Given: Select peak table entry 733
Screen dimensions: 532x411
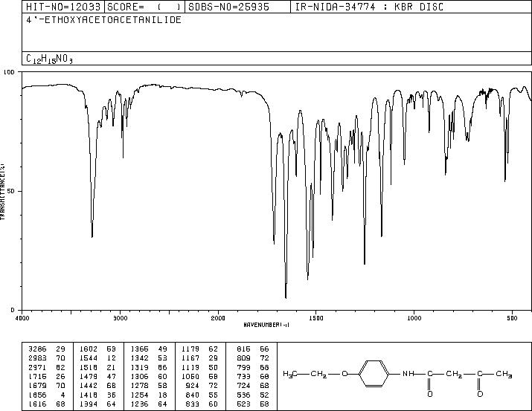Looking at the screenshot, I should [243, 376].
